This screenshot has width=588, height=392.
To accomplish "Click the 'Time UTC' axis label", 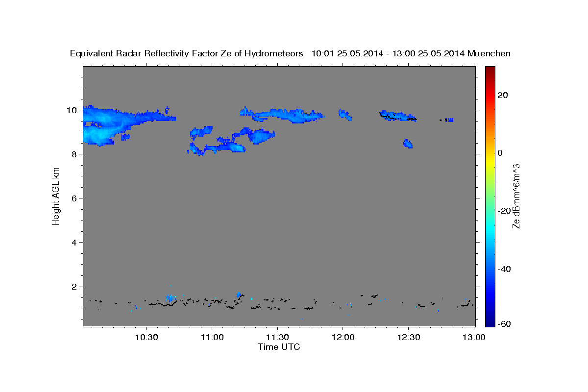I will (x=279, y=347).
